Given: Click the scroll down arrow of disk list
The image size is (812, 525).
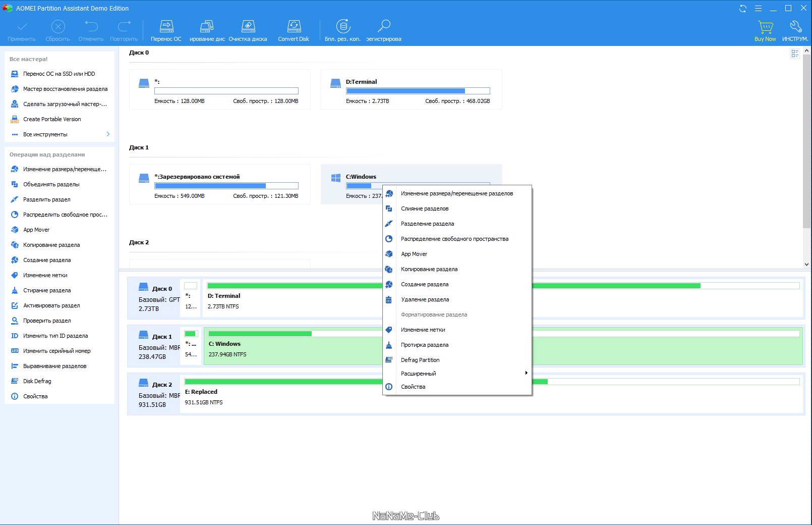Looking at the screenshot, I should (806, 264).
